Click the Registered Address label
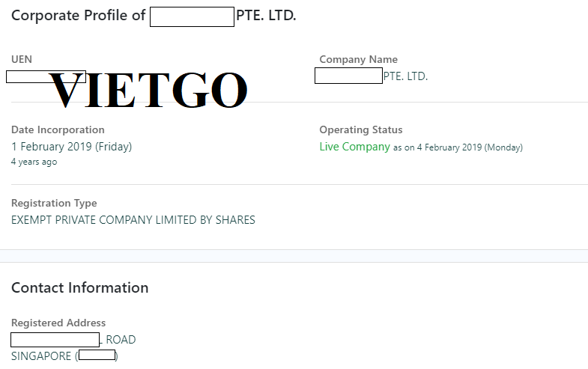 (58, 323)
